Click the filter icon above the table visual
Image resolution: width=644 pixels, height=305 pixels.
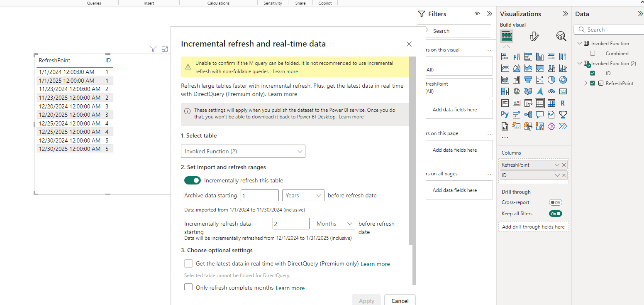(x=153, y=49)
